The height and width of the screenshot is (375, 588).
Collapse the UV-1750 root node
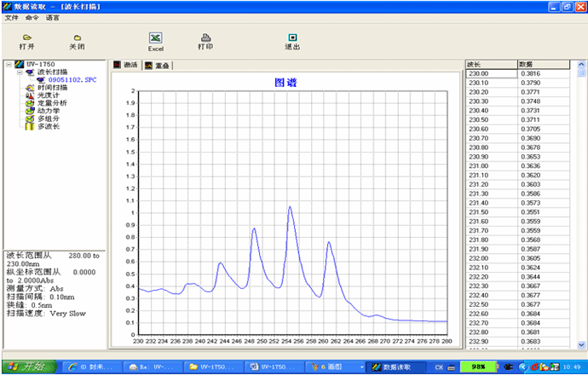(x=9, y=65)
